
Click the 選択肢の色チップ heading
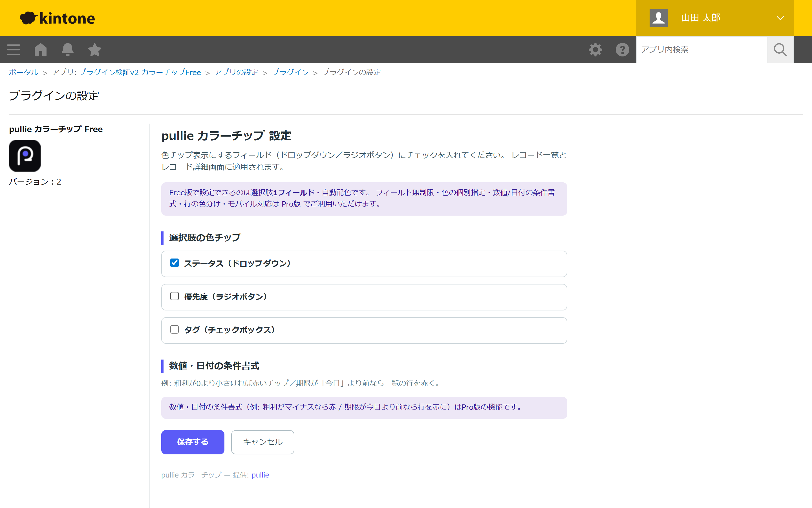coord(205,238)
